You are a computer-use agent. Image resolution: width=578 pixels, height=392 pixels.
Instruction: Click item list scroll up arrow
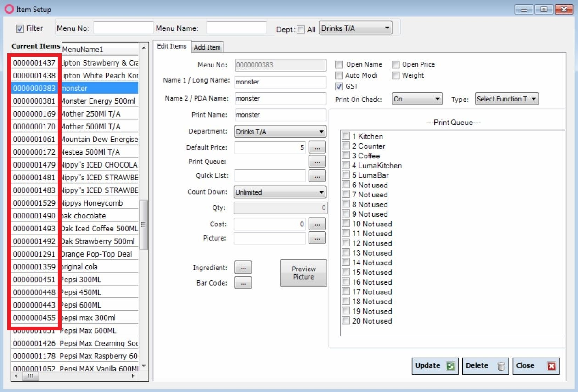click(x=143, y=48)
